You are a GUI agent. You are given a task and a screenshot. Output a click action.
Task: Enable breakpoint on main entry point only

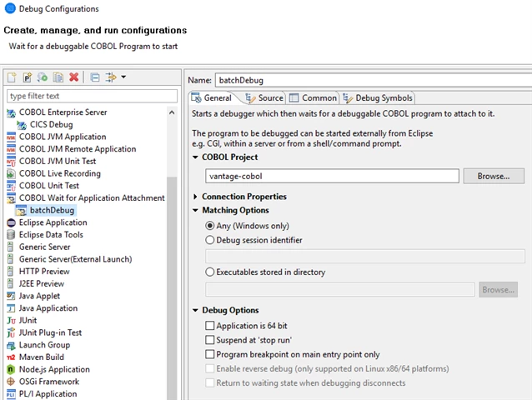(210, 354)
